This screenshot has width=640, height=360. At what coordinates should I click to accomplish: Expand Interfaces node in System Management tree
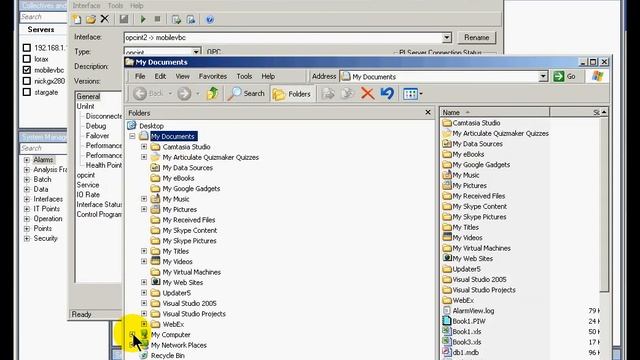pyautogui.click(x=27, y=199)
